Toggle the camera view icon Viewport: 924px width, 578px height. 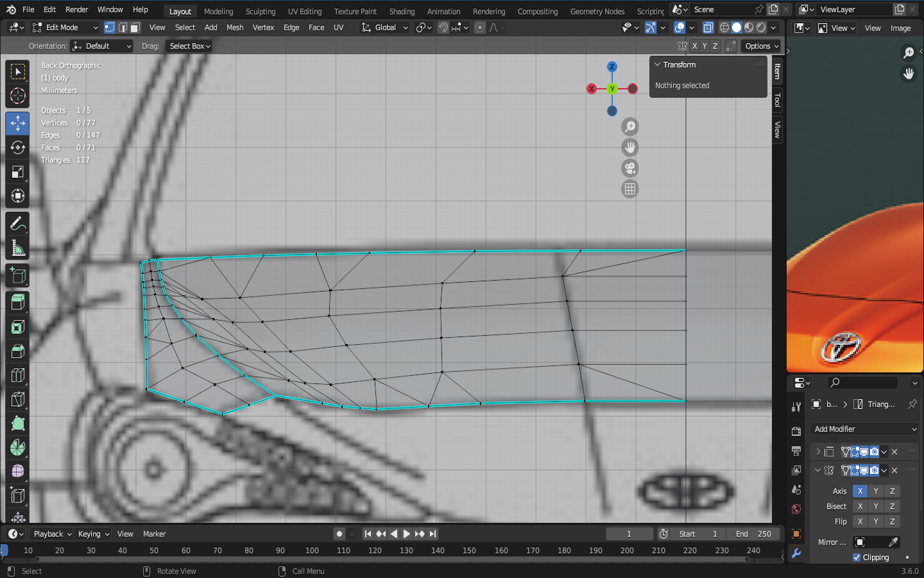pos(630,168)
